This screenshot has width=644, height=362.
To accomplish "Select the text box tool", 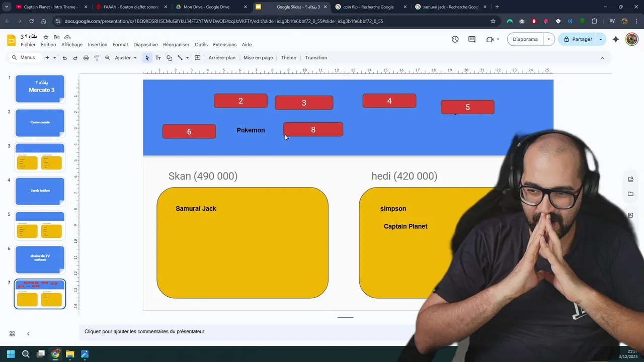I will 158,58.
